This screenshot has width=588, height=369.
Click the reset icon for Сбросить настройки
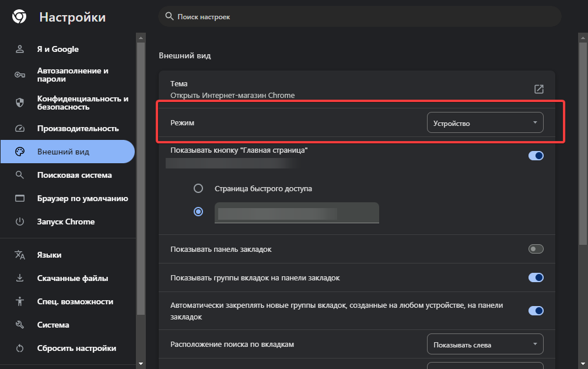point(19,348)
